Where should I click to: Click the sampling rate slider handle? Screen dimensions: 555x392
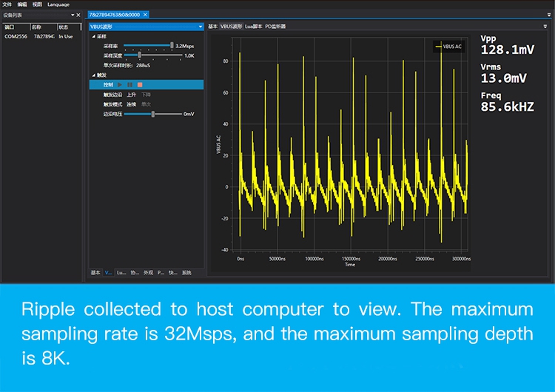click(x=172, y=45)
